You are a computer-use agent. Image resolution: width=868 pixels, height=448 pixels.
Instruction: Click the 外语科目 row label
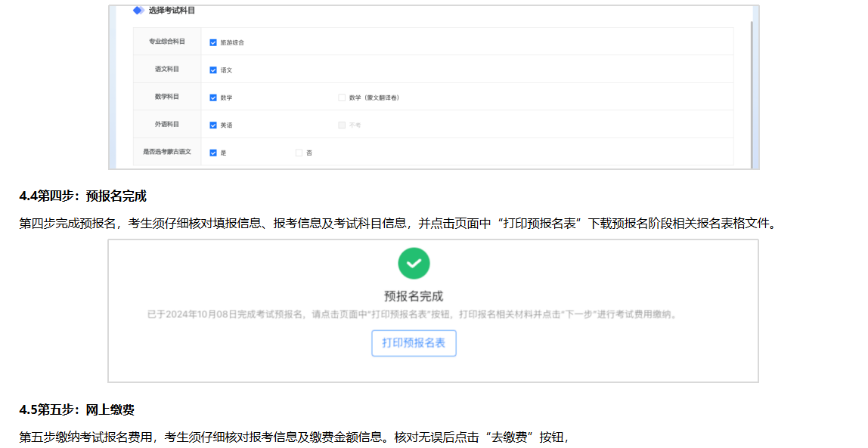(x=166, y=125)
